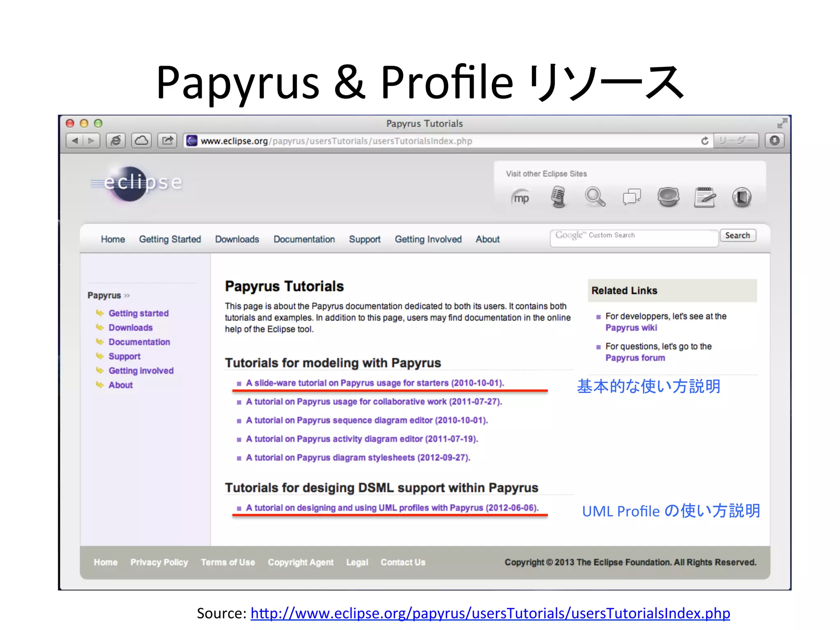
Task: Click Terms of Use in the footer
Action: (228, 562)
